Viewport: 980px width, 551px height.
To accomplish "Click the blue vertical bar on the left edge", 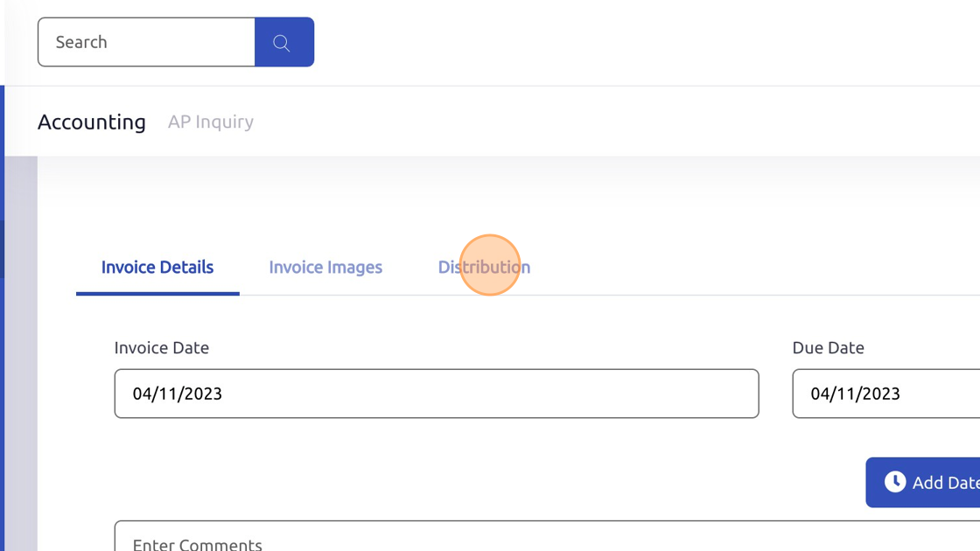I will coord(2,318).
